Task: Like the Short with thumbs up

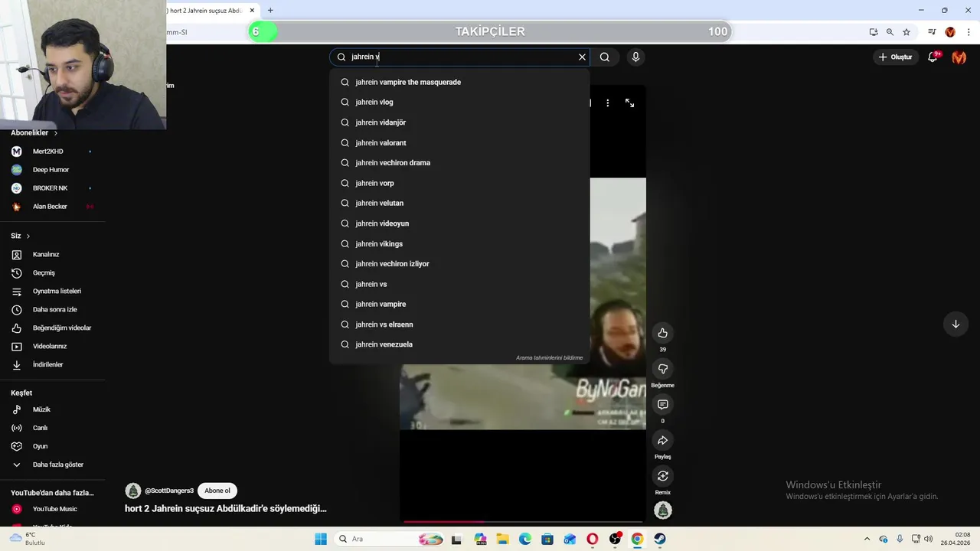Action: (663, 333)
